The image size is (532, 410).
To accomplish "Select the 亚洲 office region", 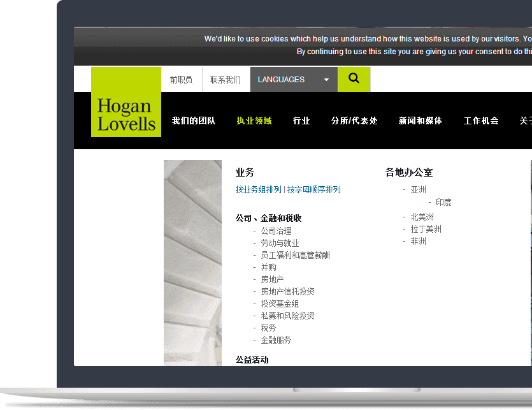I will point(419,189).
